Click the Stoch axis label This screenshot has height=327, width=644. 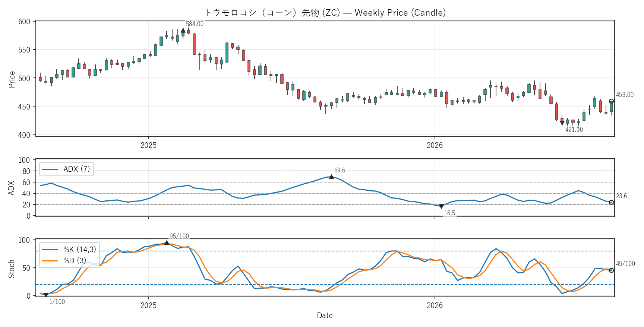[12, 269]
